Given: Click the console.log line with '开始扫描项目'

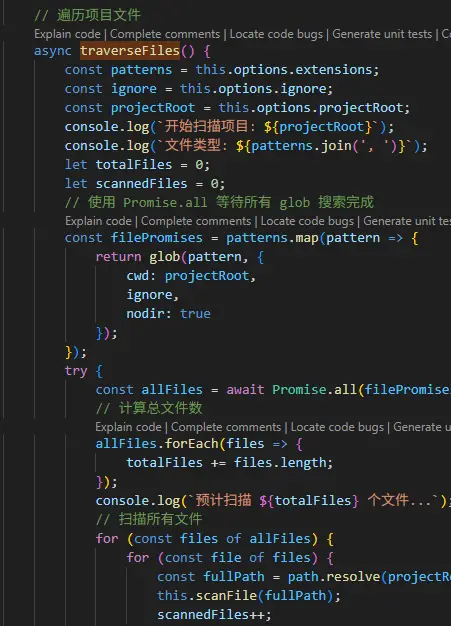Looking at the screenshot, I should tap(229, 127).
